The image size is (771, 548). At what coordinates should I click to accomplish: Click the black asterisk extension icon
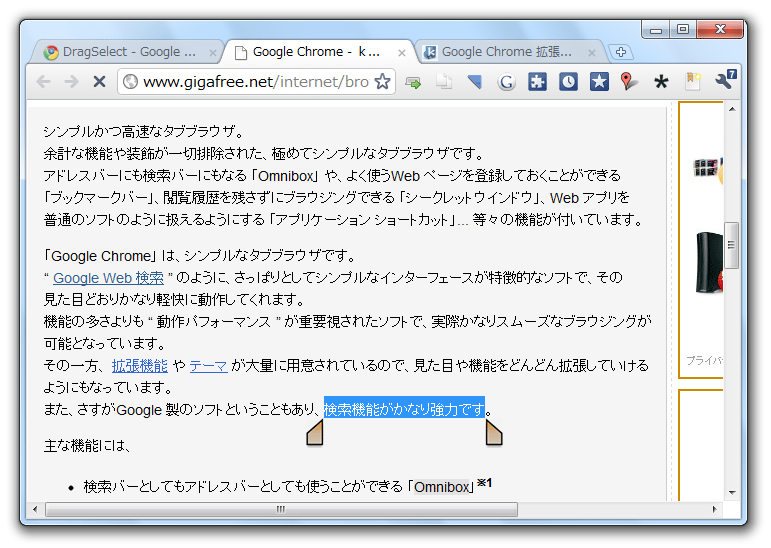(x=661, y=82)
